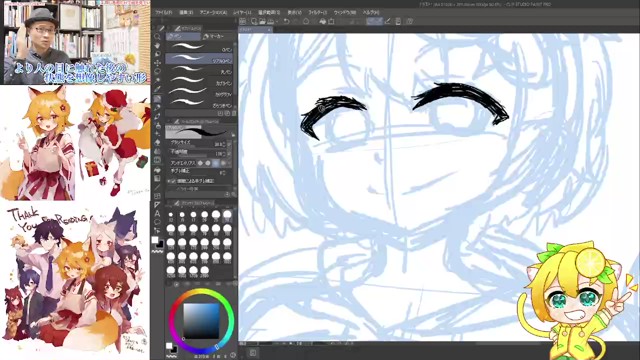This screenshot has width=640, height=360.
Task: Click the Scale/Rotate transform icon in command bar
Action: [331, 21]
